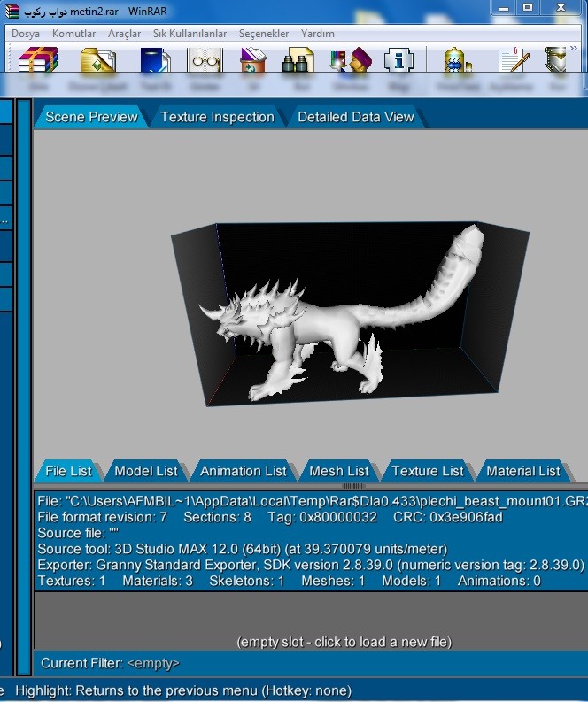The height and width of the screenshot is (702, 588).
Task: Click the Test archive toolbar icon
Action: pyautogui.click(x=155, y=60)
